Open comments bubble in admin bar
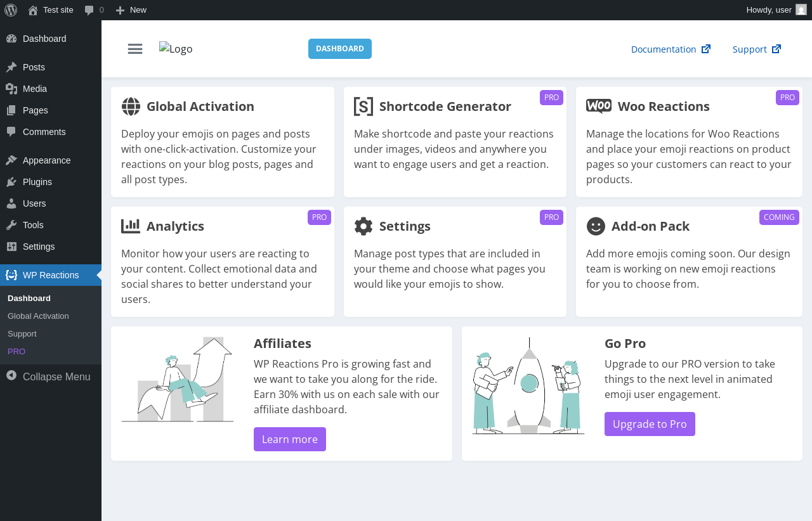 coord(94,10)
